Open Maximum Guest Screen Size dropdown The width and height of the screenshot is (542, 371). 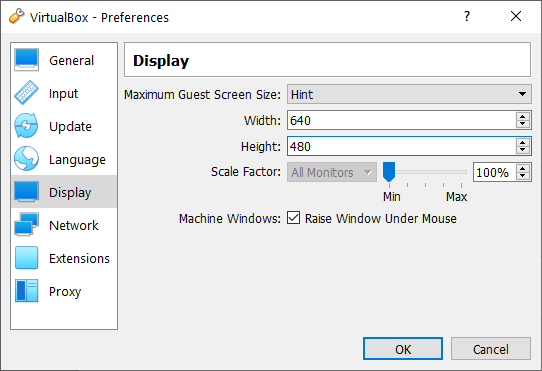tap(409, 94)
